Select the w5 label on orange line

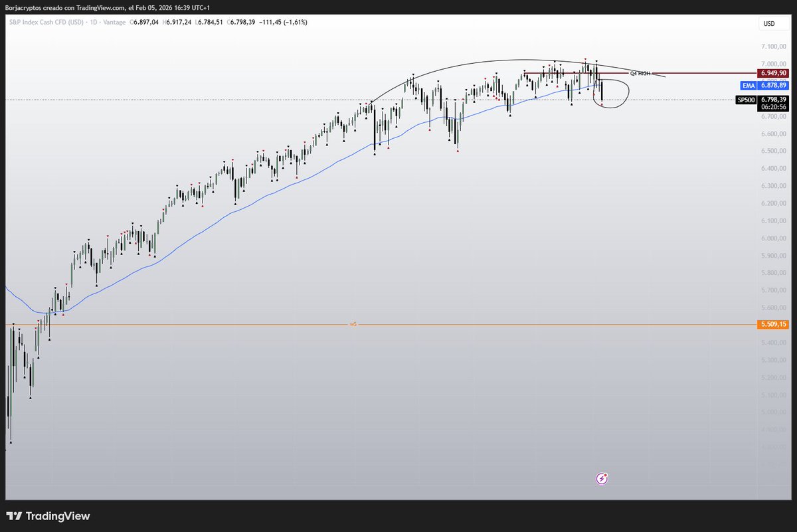353,324
